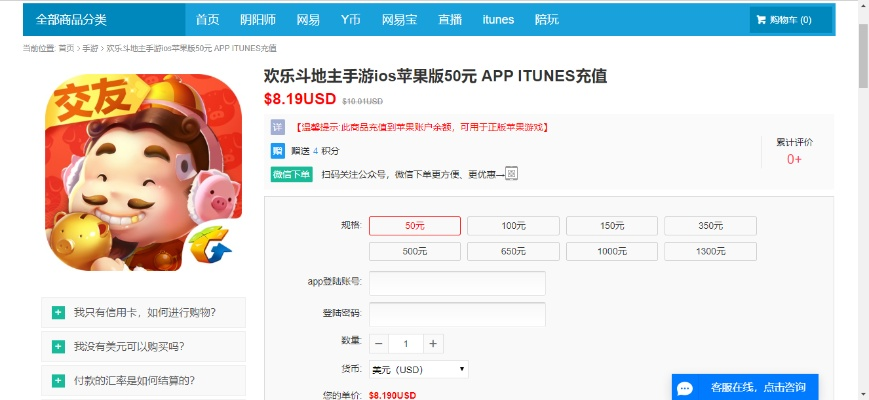Open the Y币 navigation item
The height and width of the screenshot is (400, 869).
(350, 20)
